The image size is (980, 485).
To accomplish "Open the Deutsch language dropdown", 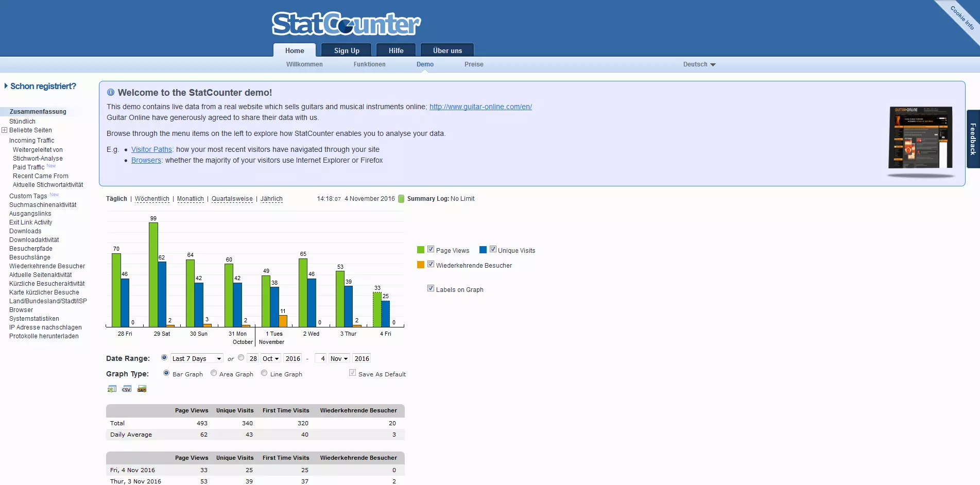I will [x=699, y=64].
